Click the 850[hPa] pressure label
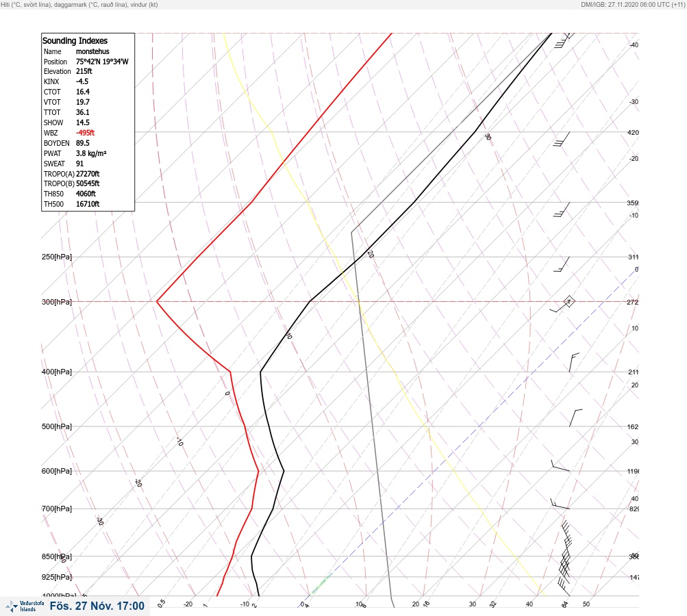687x616 pixels. tap(57, 557)
